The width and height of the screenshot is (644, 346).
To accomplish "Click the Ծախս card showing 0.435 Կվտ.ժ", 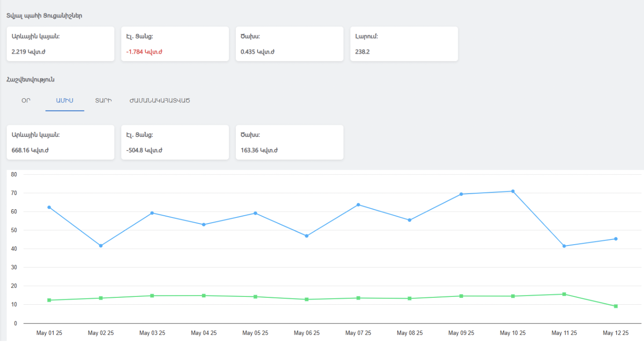I will [289, 44].
